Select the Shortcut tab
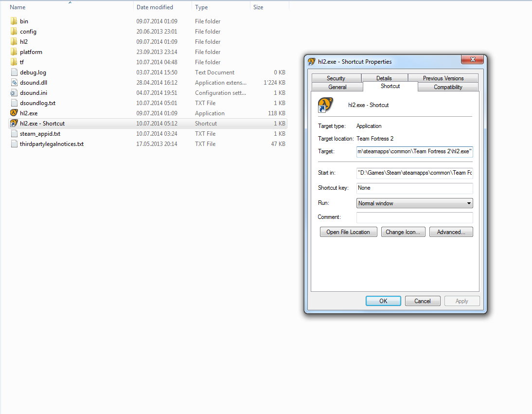 tap(390, 86)
